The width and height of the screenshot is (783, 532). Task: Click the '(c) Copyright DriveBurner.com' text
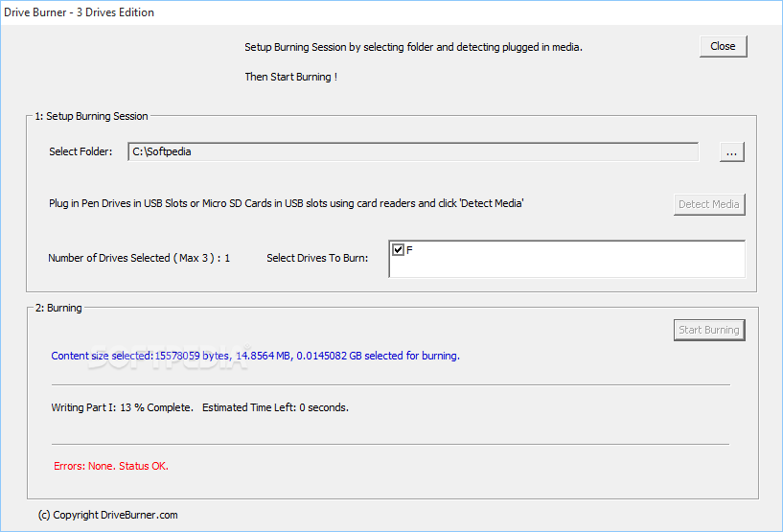pyautogui.click(x=108, y=515)
